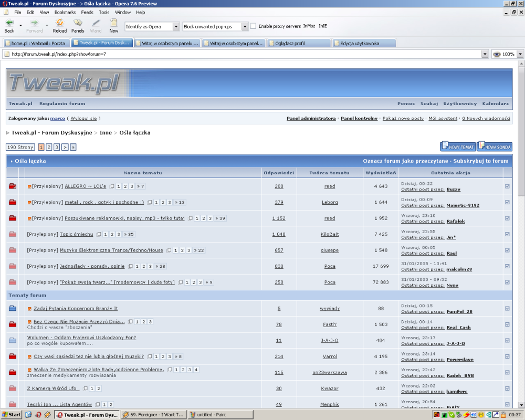Open address bar history dropdown arrow
525x420 pixels.
point(485,54)
